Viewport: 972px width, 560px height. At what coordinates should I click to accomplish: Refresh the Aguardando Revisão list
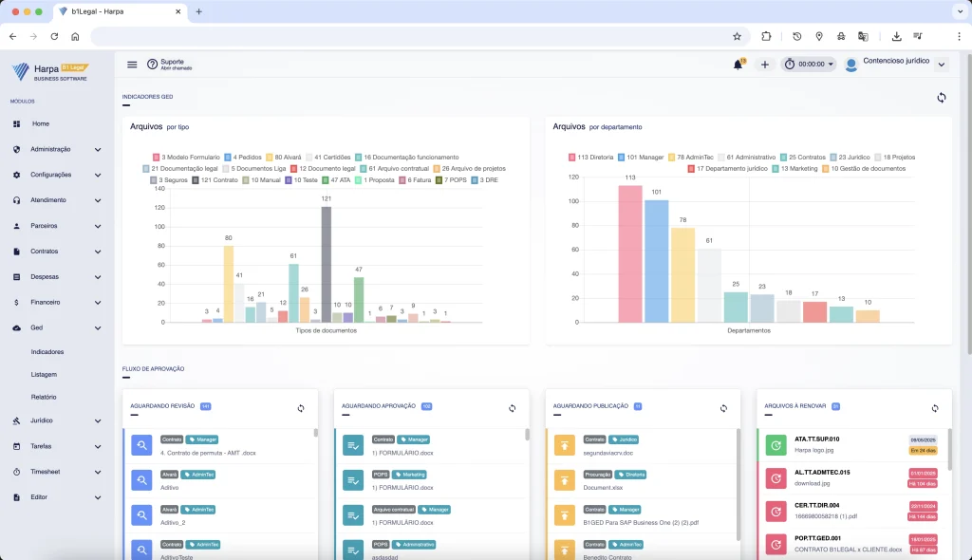point(301,408)
